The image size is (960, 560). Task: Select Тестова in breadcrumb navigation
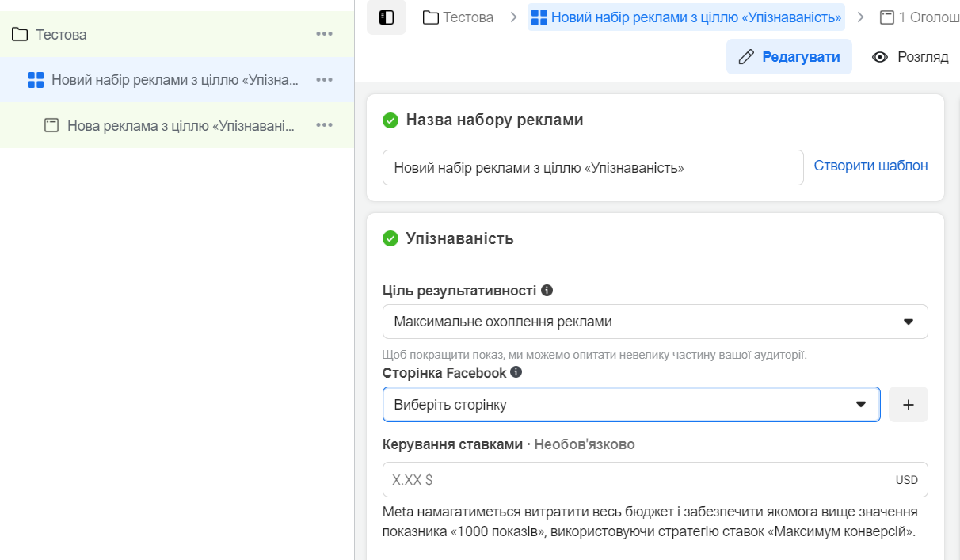click(x=459, y=17)
